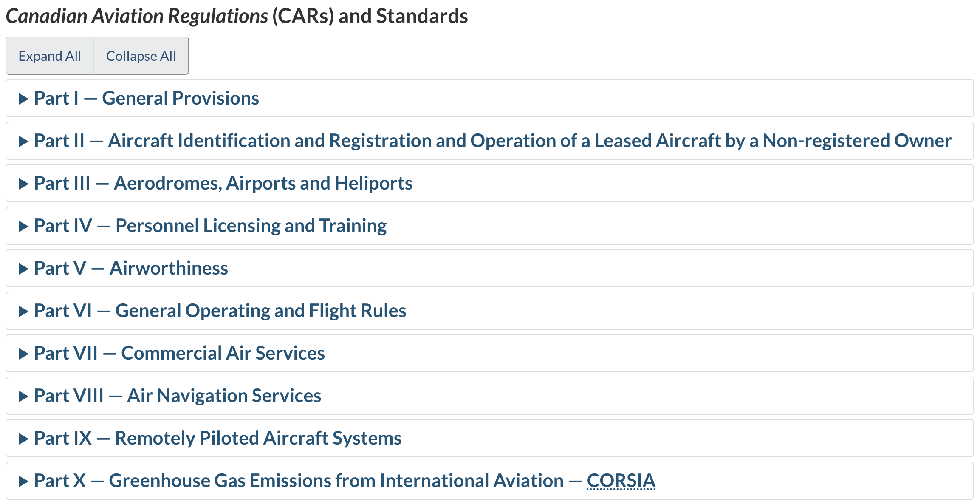The width and height of the screenshot is (980, 504).
Task: Click the triangle marker before Part IX
Action: point(24,439)
